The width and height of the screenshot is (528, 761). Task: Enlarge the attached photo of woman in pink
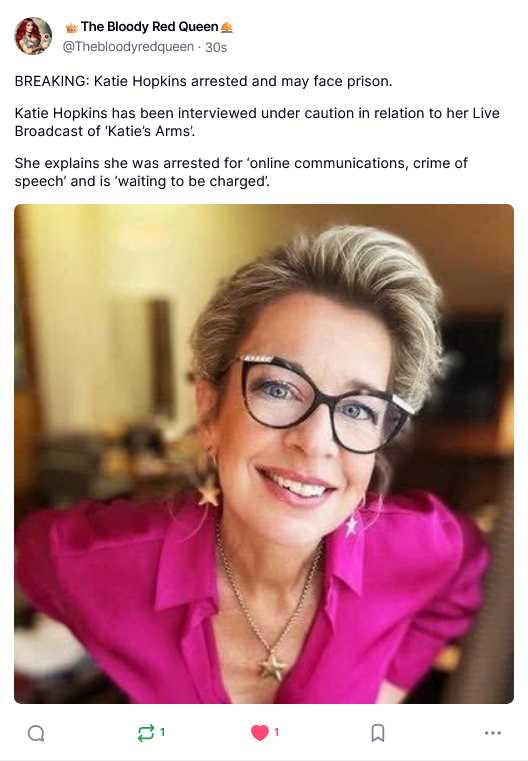tap(264, 454)
